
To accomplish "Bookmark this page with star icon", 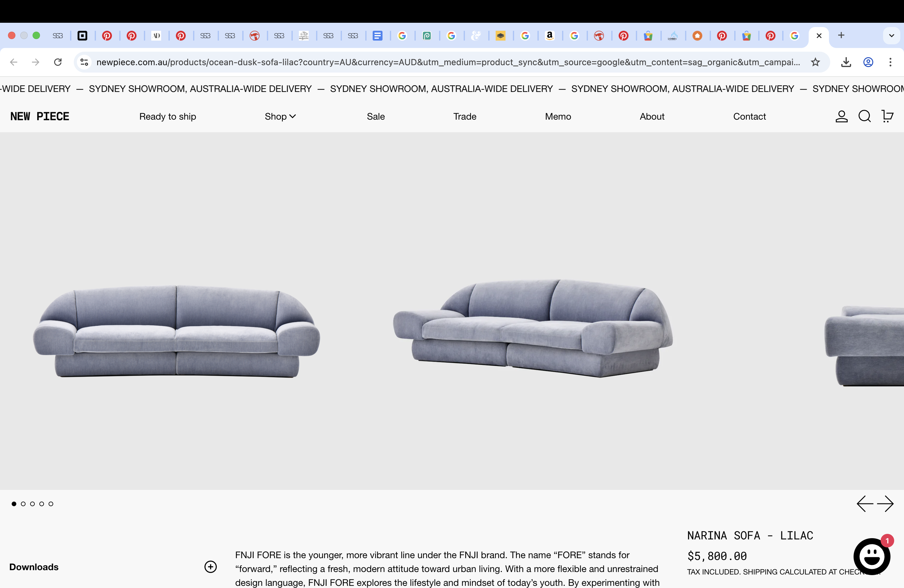I will click(x=815, y=62).
